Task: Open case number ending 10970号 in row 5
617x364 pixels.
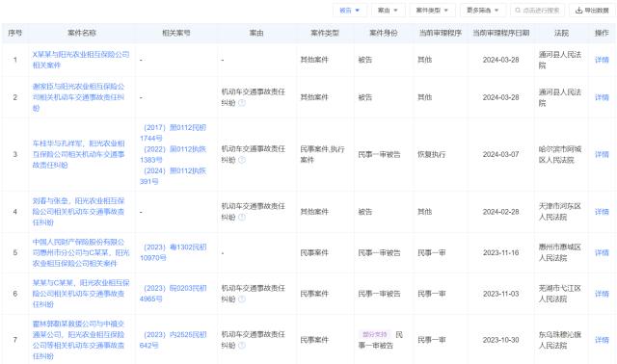Action: tap(173, 252)
